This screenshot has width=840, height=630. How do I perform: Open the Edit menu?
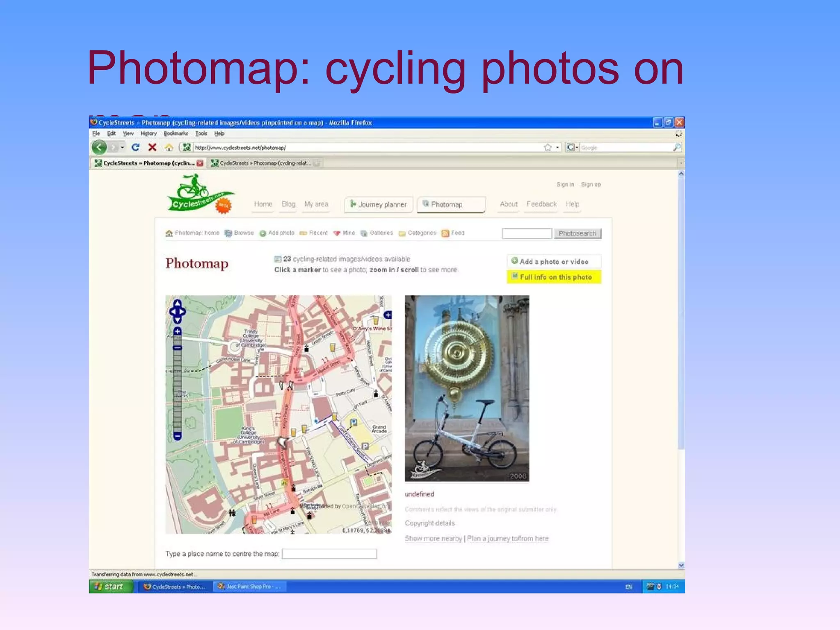click(111, 134)
